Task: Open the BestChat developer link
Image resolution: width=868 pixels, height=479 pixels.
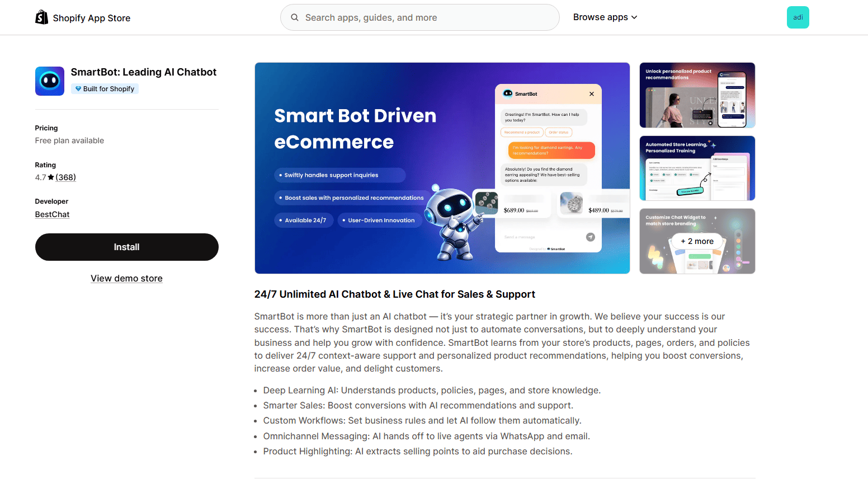Action: pos(52,214)
